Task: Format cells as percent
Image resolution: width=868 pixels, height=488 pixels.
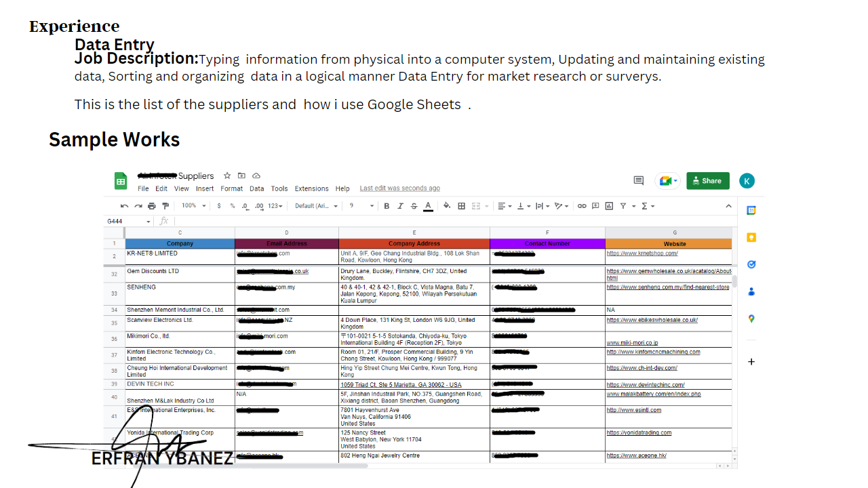Action: click(x=232, y=206)
